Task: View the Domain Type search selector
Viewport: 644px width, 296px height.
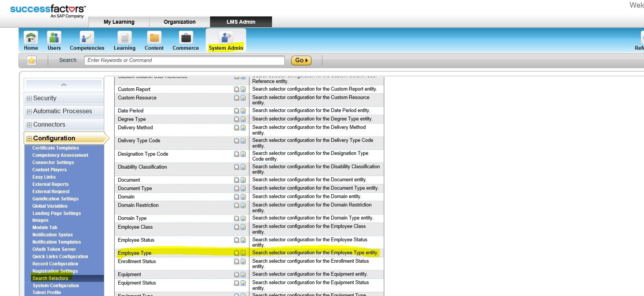Action: pos(237,218)
